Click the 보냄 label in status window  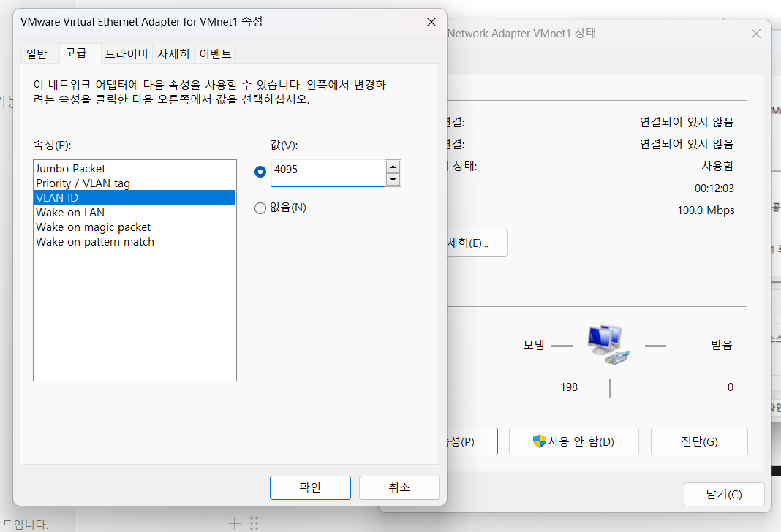(533, 345)
